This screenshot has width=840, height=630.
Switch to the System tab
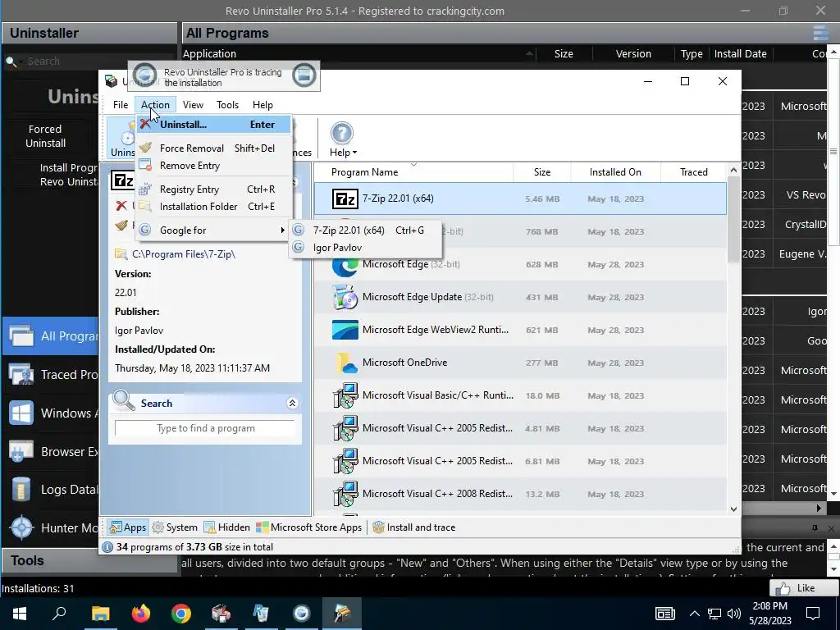pos(175,527)
